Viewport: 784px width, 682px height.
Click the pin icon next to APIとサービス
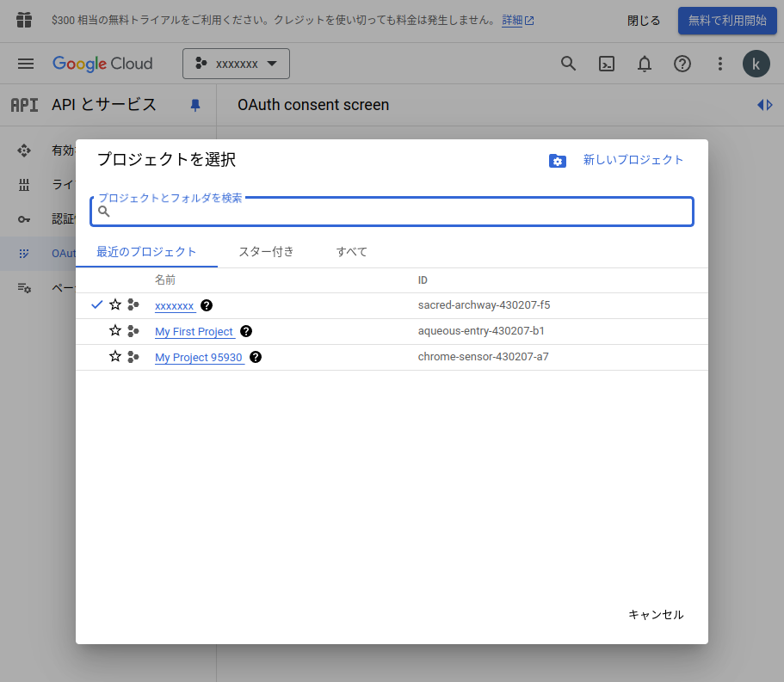click(195, 105)
